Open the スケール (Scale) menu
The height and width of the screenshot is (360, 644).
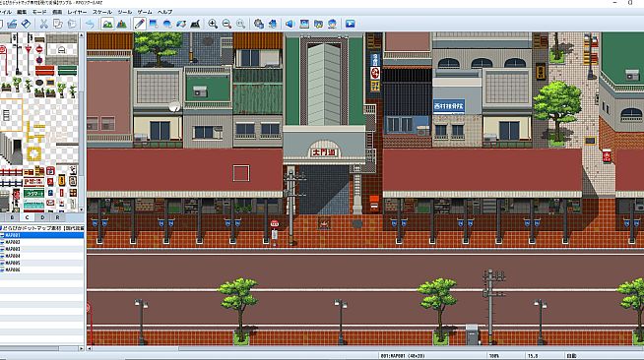(101, 12)
